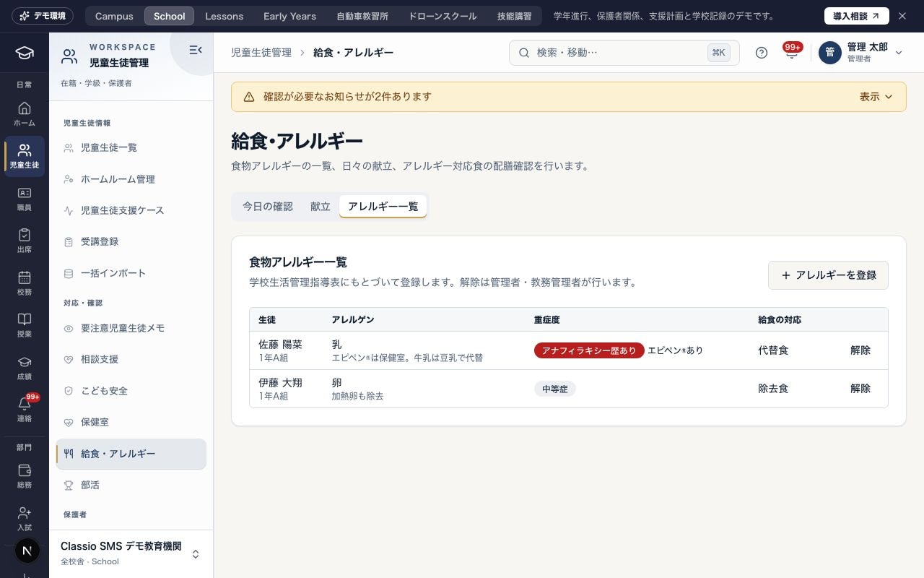Switch to the 今日の確認 tab
The image size is (924, 578).
268,207
